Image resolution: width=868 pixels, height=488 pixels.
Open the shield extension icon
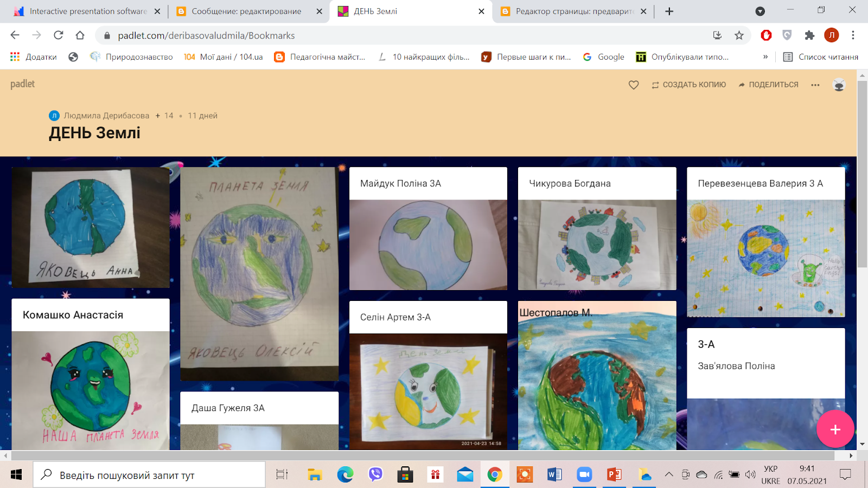pos(787,35)
